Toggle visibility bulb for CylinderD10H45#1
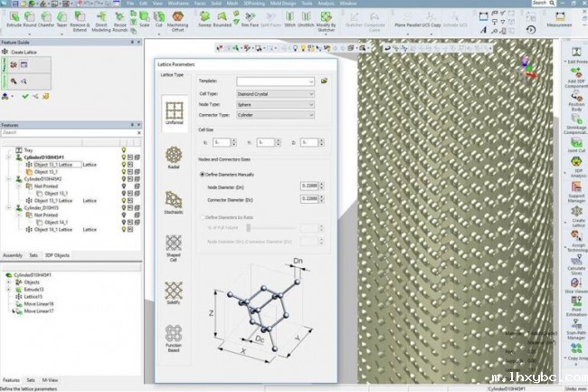Screen dimensions: 588x392 click(124, 158)
